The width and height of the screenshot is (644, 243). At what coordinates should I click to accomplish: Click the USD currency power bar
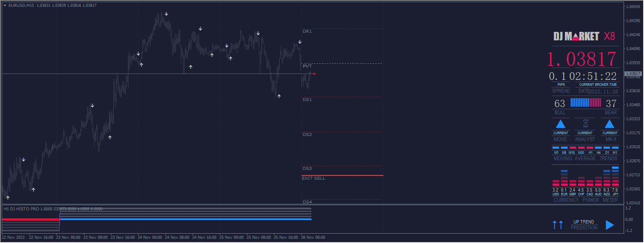556,183
